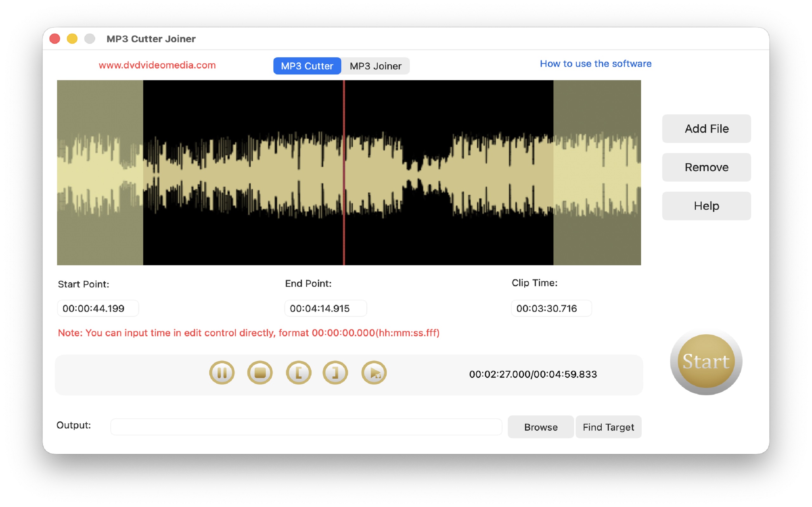Switch to the MP3 Joiner tab
This screenshot has width=812, height=507.
tap(375, 66)
